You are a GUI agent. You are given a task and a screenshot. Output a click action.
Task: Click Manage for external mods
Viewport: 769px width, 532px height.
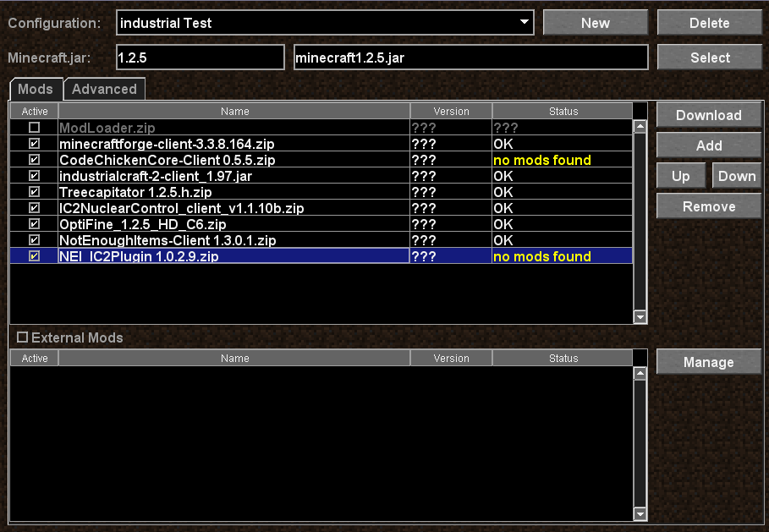pos(708,362)
